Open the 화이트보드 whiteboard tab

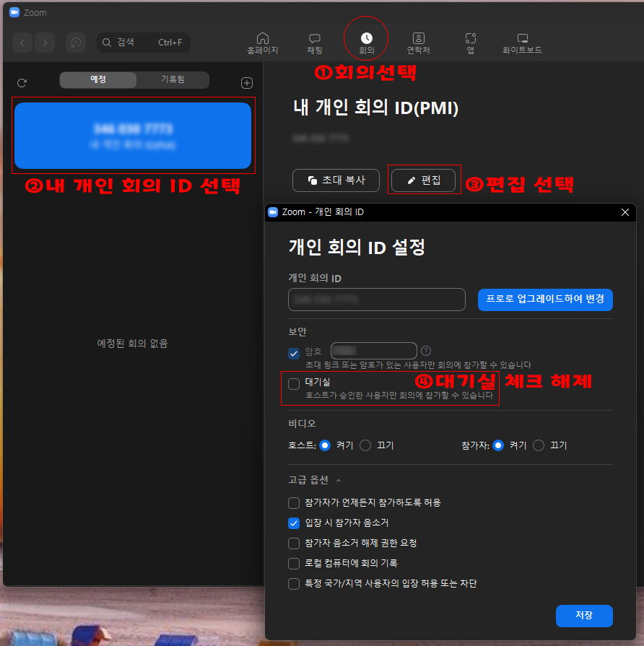coord(522,43)
